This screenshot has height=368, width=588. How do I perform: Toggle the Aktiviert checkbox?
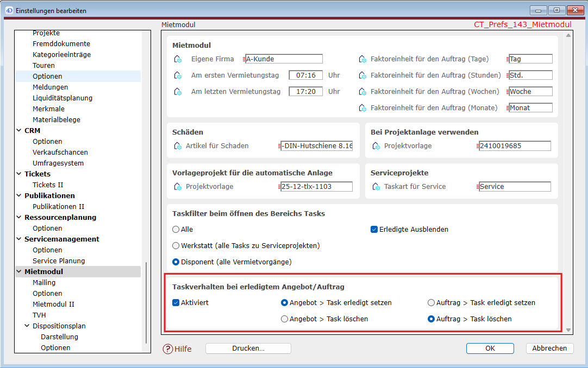(x=176, y=303)
